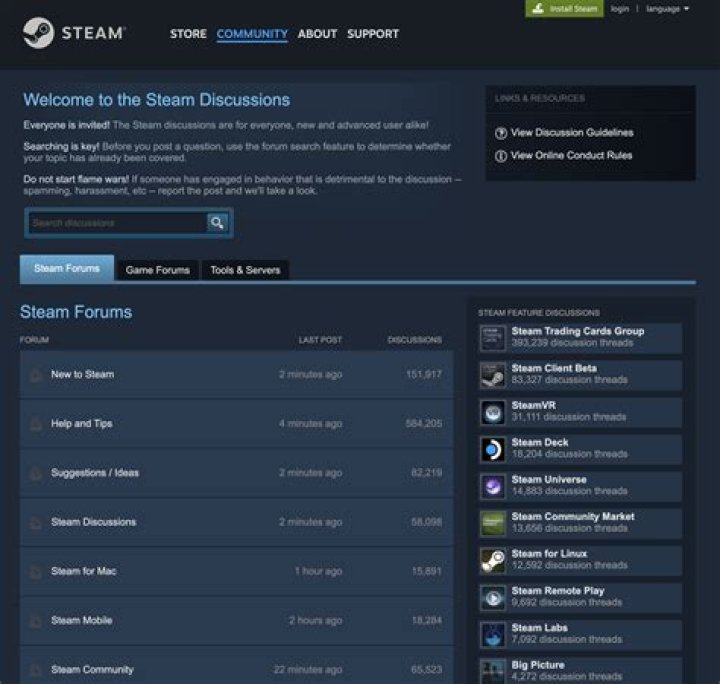Image resolution: width=720 pixels, height=684 pixels.
Task: Open the New to Steam forum
Action: [x=83, y=375]
